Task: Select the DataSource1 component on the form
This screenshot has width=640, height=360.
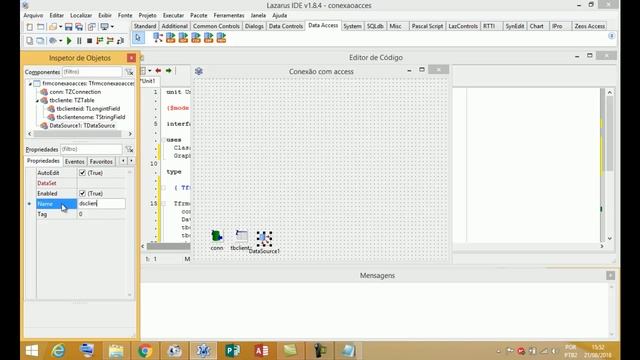Action: [x=264, y=238]
